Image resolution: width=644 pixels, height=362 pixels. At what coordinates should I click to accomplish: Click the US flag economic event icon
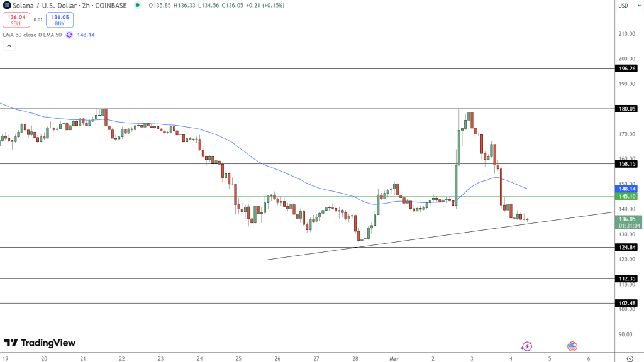[572, 346]
